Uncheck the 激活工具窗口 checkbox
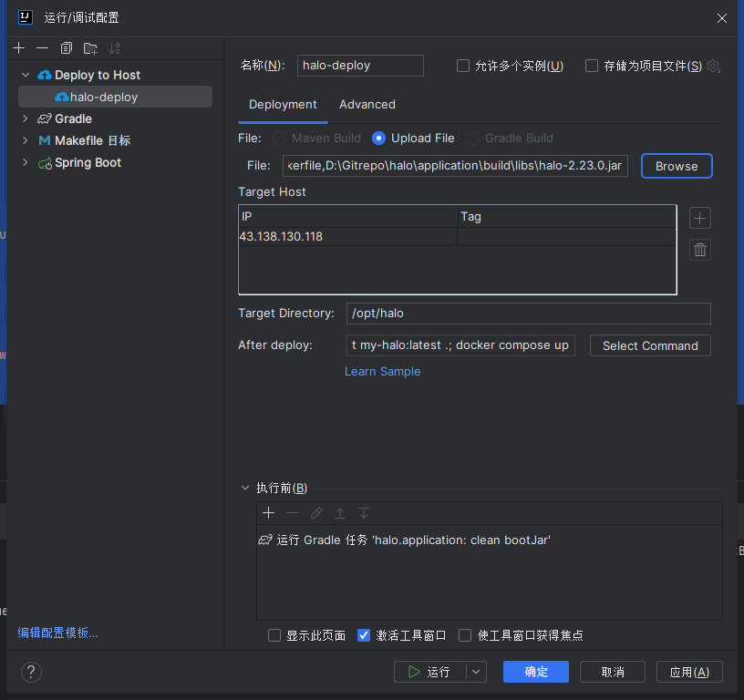 click(364, 635)
